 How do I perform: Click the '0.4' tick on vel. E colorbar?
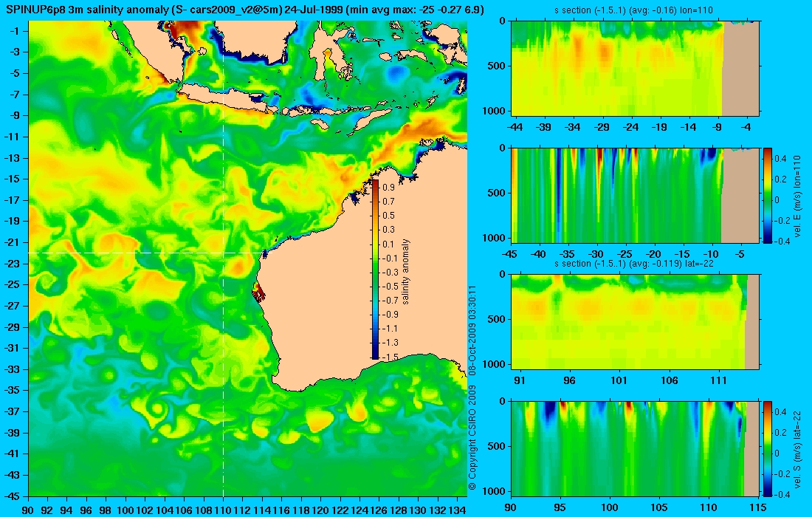tap(780, 158)
